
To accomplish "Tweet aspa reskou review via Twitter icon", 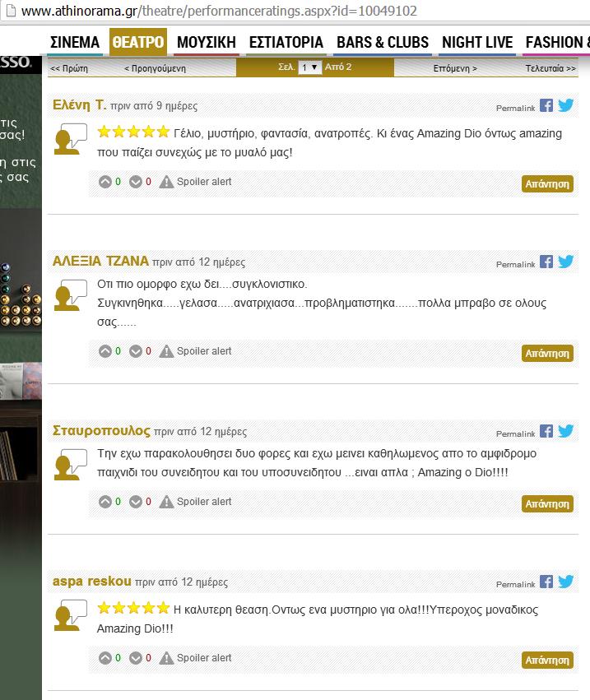I will pos(565,582).
